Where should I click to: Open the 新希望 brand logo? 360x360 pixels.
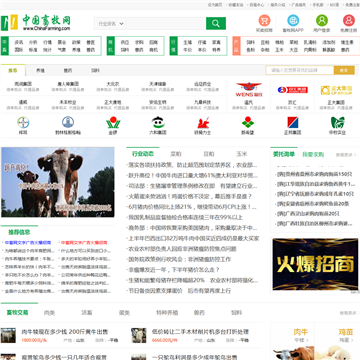pos(248,122)
